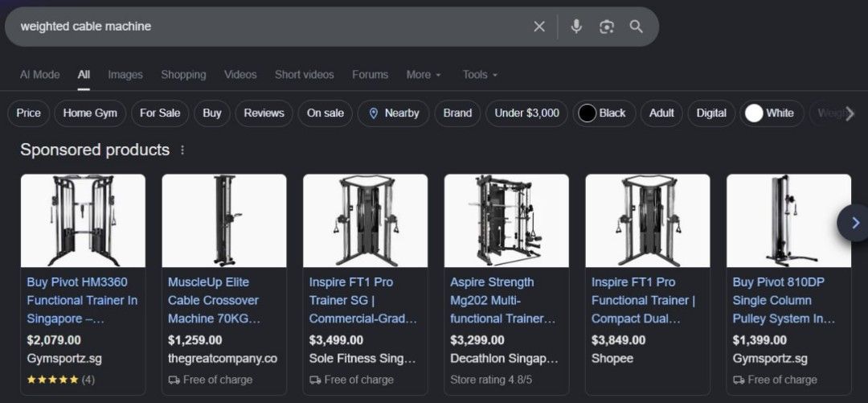Advance the product carousel with the right arrow

click(854, 223)
